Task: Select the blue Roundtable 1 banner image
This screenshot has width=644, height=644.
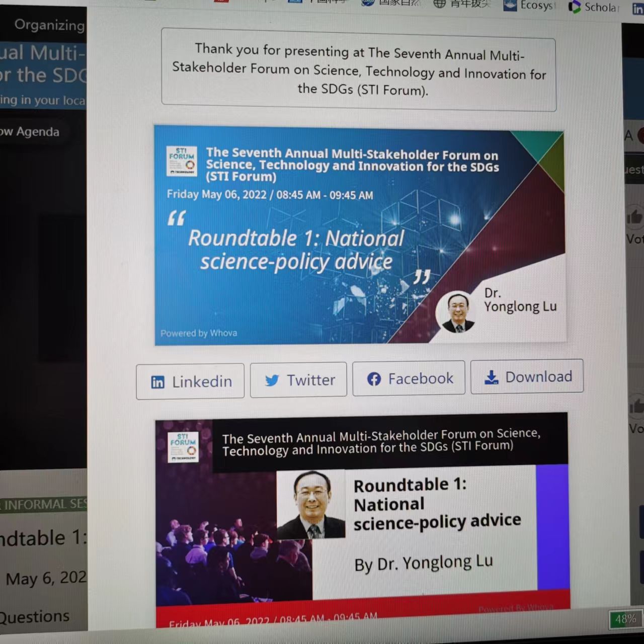Action: point(360,236)
